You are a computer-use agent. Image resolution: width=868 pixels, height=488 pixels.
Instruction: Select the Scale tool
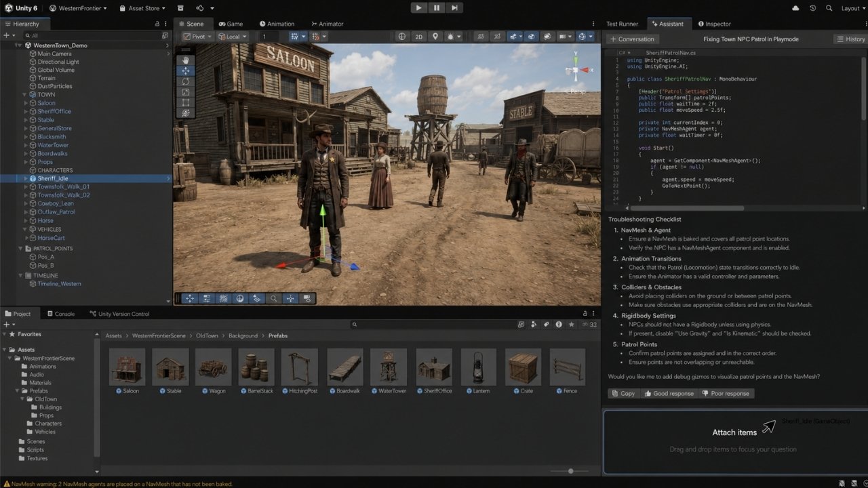pos(185,92)
